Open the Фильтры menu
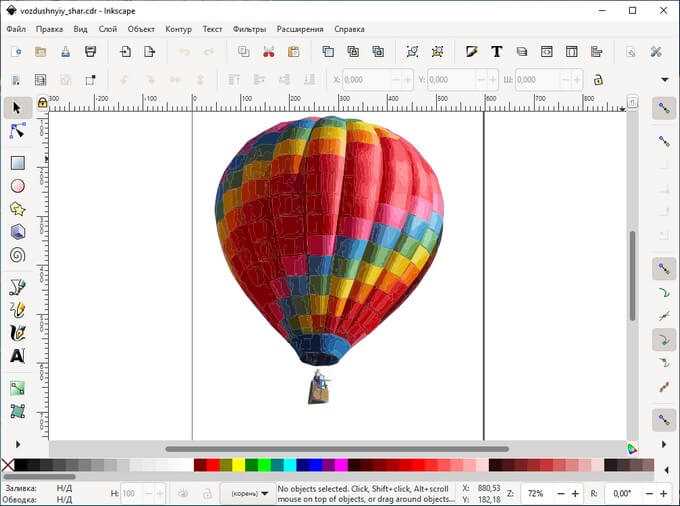The width and height of the screenshot is (680, 506). tap(249, 29)
